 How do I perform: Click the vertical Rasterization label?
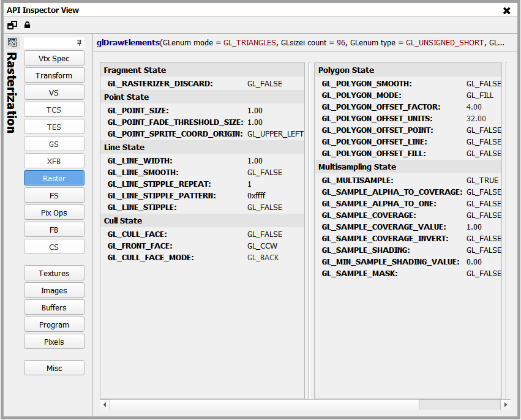pyautogui.click(x=11, y=93)
